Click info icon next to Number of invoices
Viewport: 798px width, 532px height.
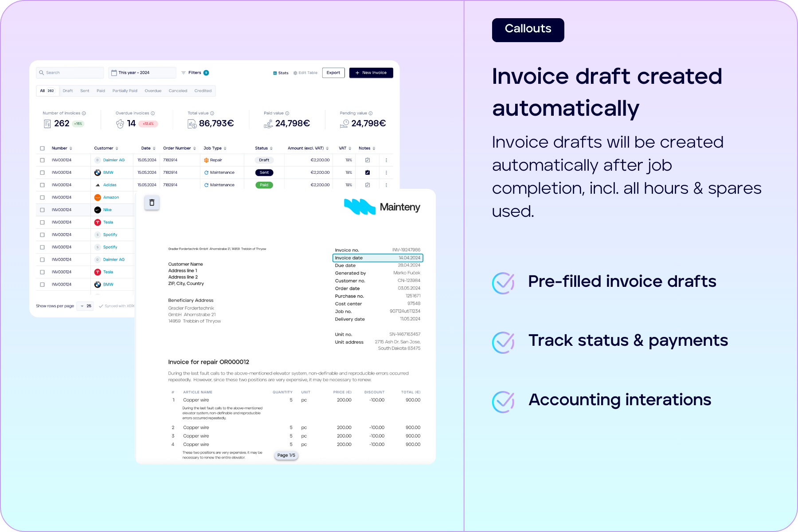[x=84, y=113]
